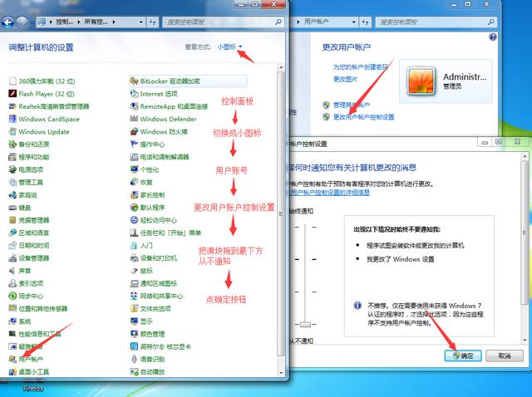Open BitLocker 驱动器加密 item
This screenshot has width=532, height=397.
tap(134, 81)
